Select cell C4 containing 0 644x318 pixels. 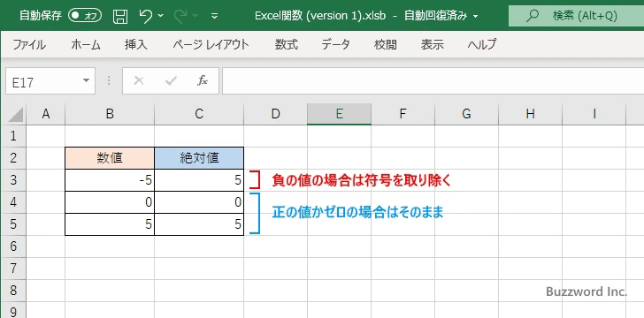199,202
